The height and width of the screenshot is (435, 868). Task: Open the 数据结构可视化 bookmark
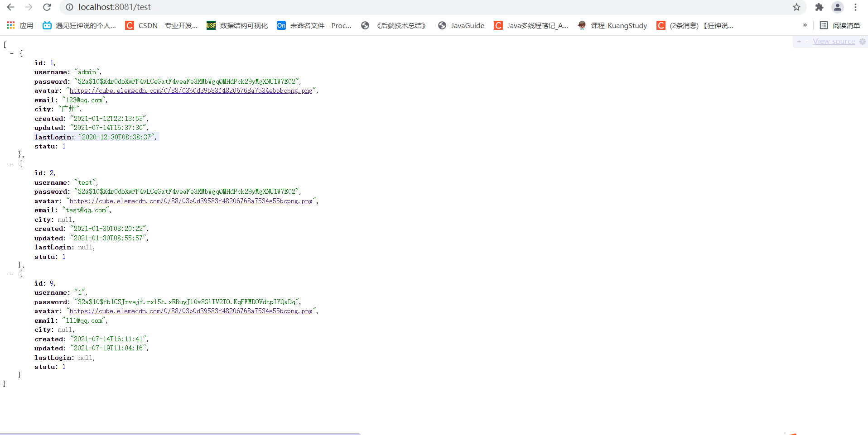[x=237, y=25]
